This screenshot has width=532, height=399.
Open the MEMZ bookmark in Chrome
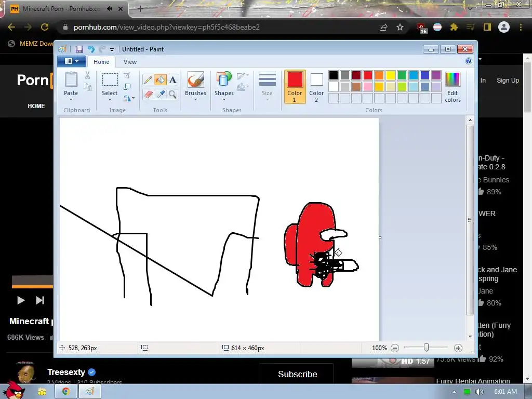pyautogui.click(x=31, y=44)
